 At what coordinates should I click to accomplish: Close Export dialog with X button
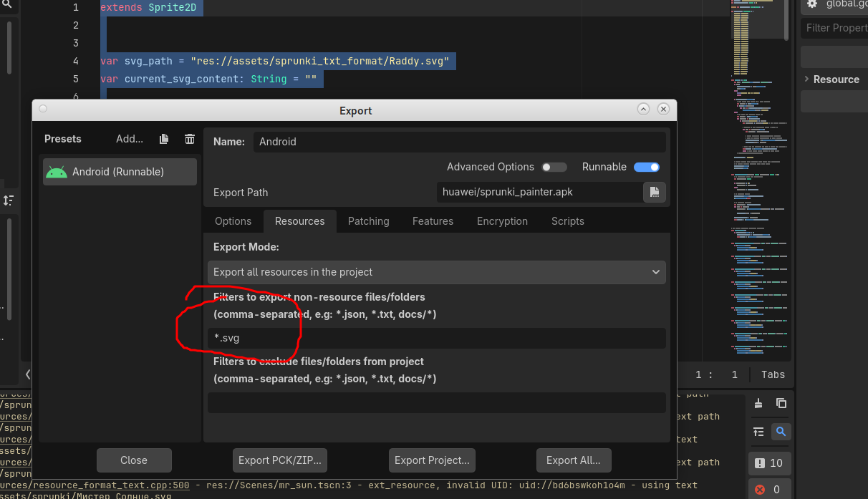click(x=663, y=109)
